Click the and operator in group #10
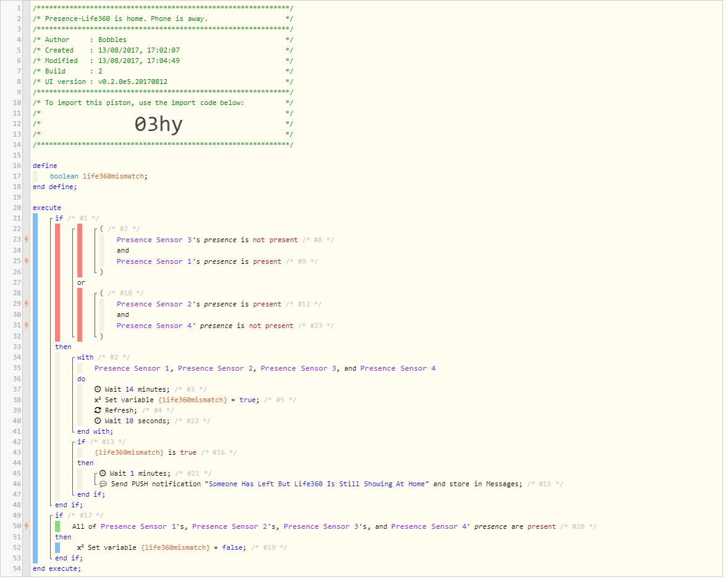Viewport: 728px width, 582px height. click(123, 314)
